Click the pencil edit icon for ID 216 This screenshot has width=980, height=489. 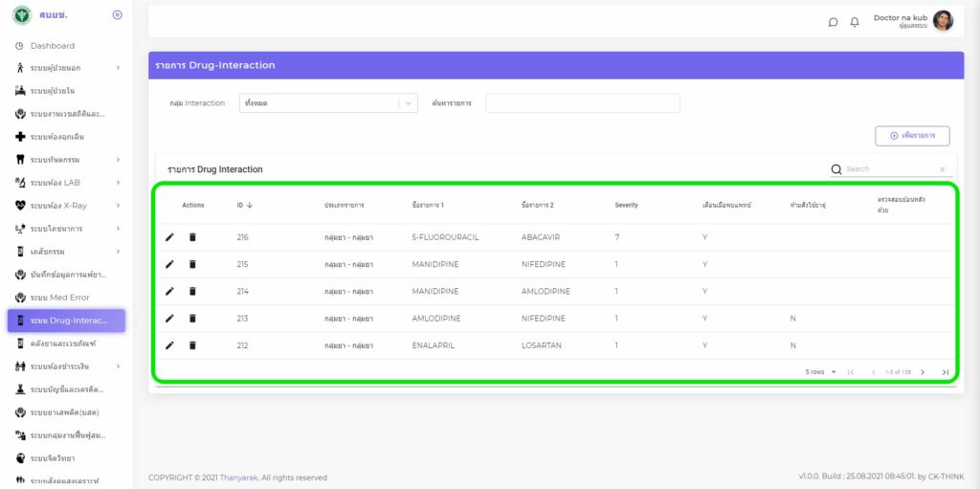tap(169, 237)
